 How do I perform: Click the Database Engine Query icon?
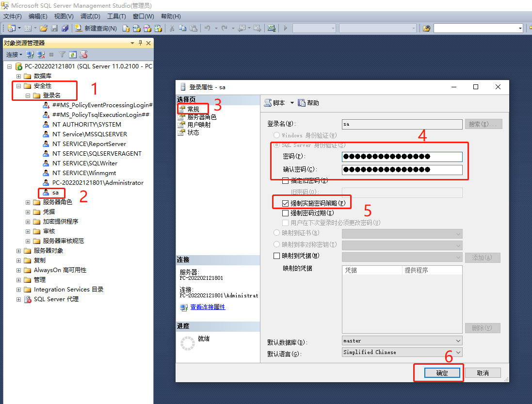coord(126,28)
